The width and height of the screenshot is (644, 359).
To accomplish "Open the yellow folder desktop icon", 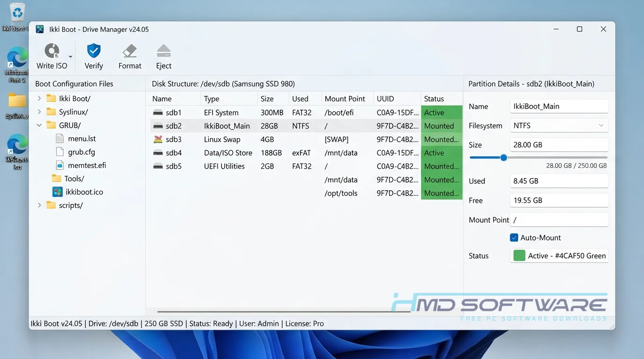I will [x=17, y=100].
